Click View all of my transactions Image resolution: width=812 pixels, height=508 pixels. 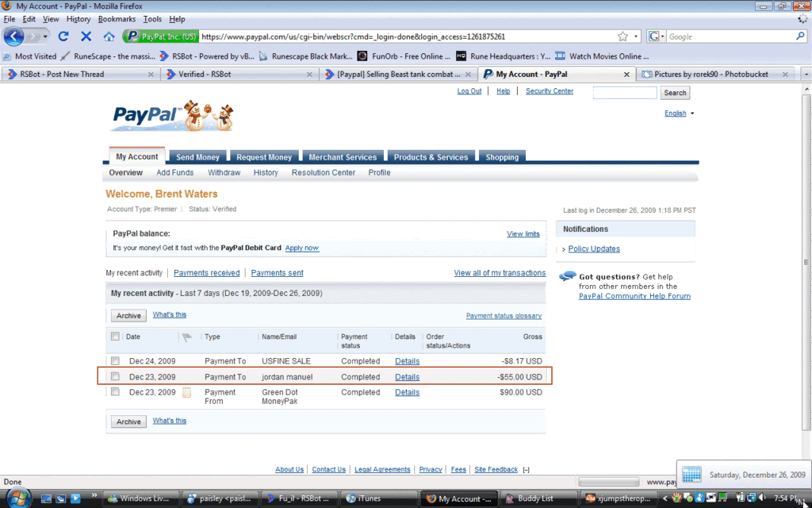[500, 273]
